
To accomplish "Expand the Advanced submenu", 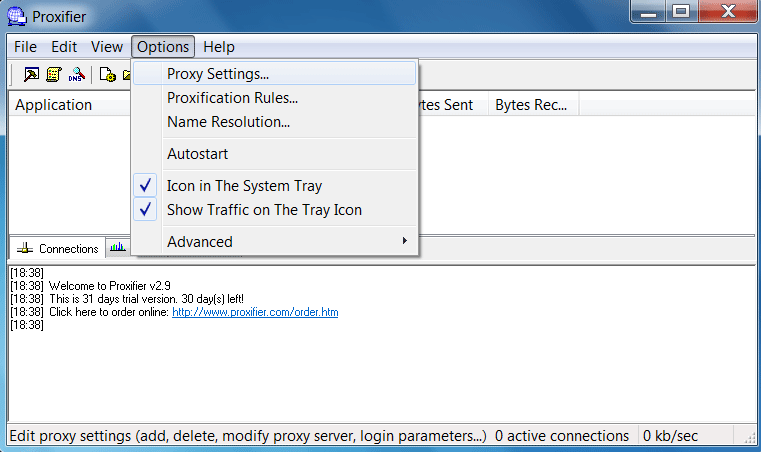I will pyautogui.click(x=275, y=241).
